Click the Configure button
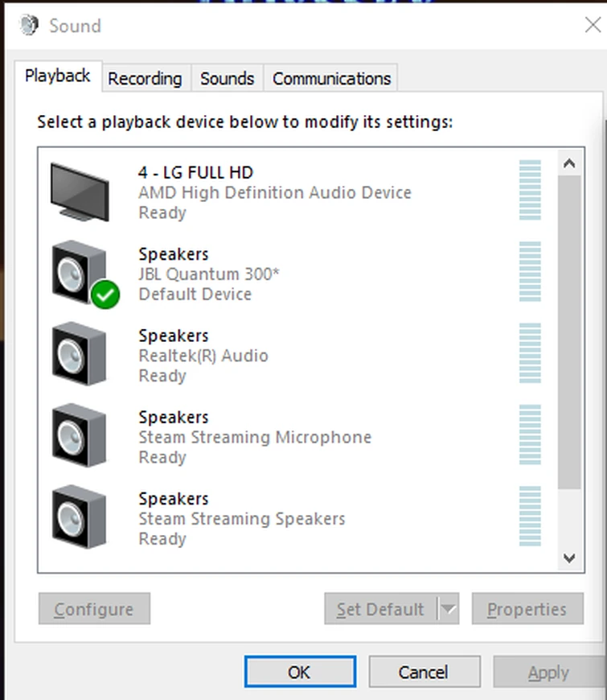This screenshot has width=607, height=700. (94, 610)
